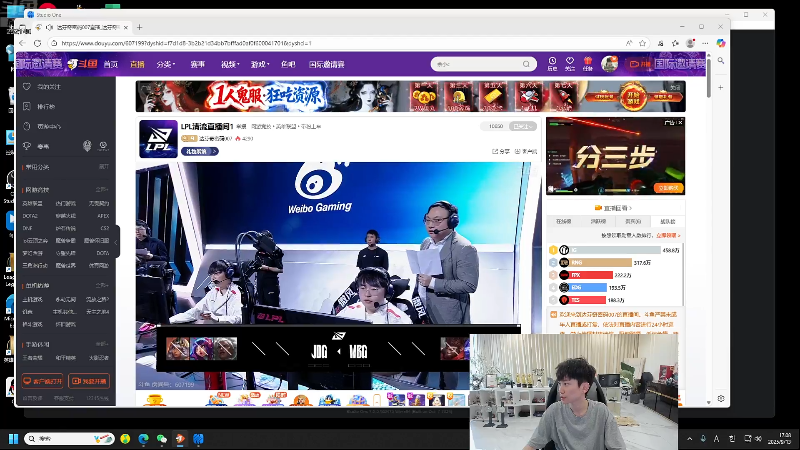Switch to the fourth team ranking tab
800x450 pixels.
667,221
